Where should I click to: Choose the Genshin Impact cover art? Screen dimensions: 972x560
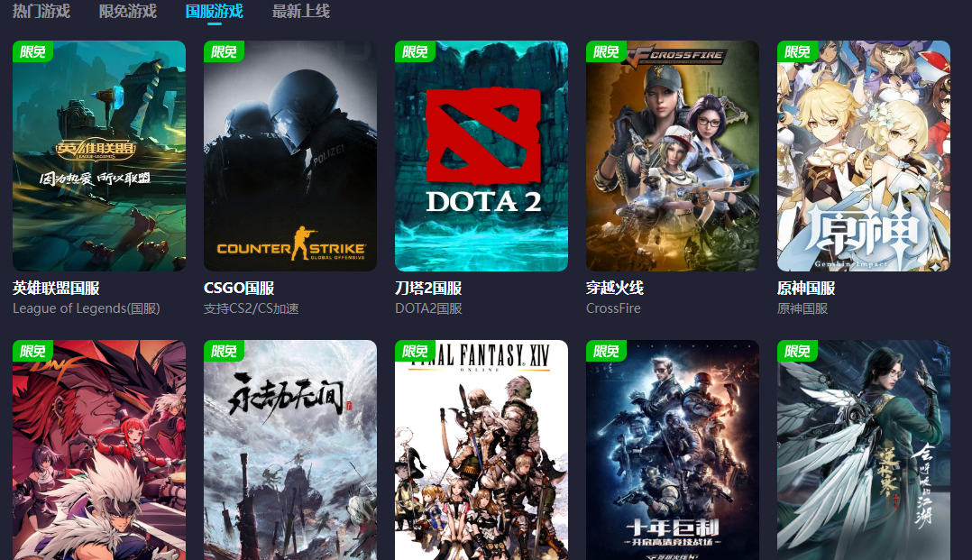864,156
